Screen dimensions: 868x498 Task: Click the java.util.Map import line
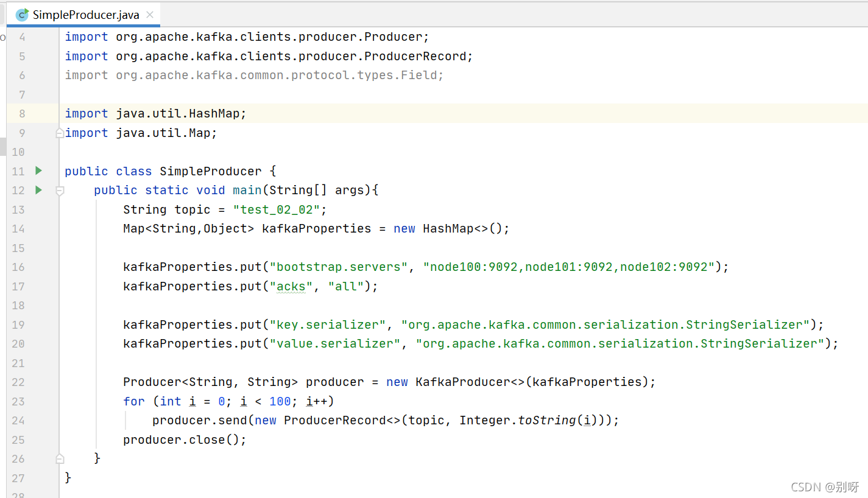click(141, 133)
